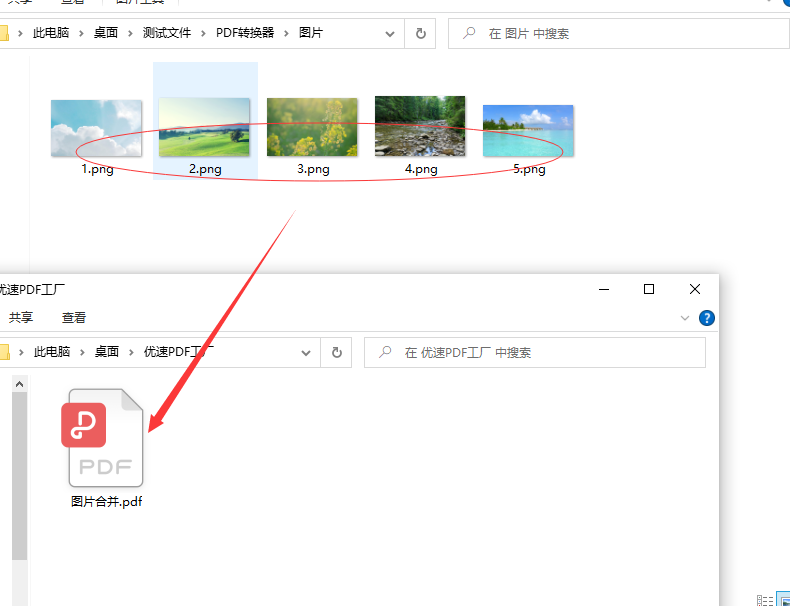Expand chevron after 此电脑 in 图片 window

tap(82, 34)
